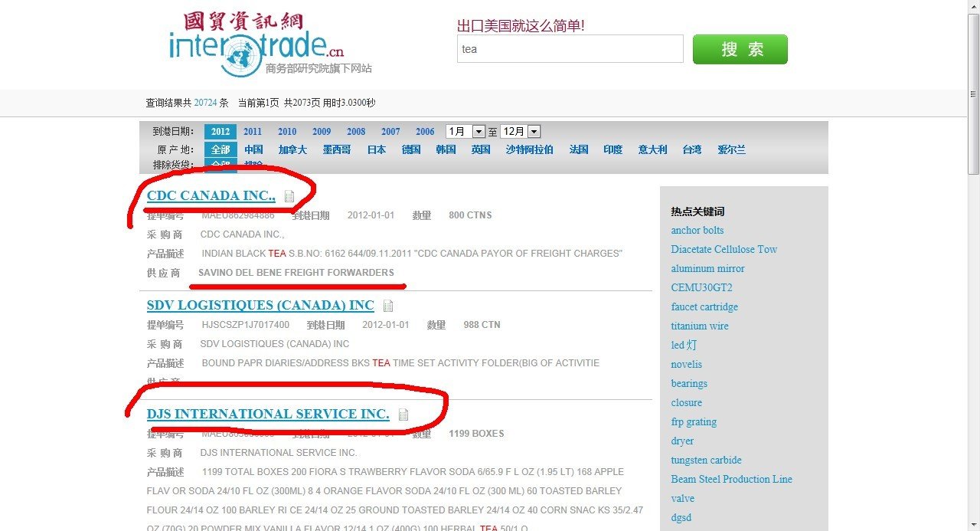980x531 pixels.
Task: Open SDV LOGISTIQUES (CANADA) INC record
Action: 260,305
